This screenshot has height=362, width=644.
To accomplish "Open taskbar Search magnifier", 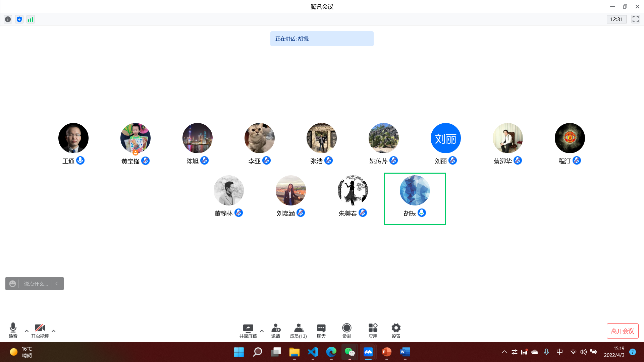I will pos(257,352).
